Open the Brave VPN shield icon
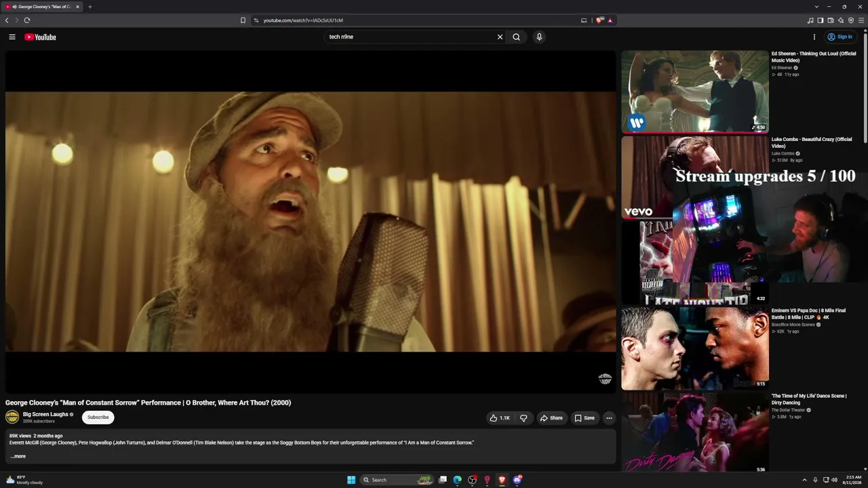 tap(851, 20)
